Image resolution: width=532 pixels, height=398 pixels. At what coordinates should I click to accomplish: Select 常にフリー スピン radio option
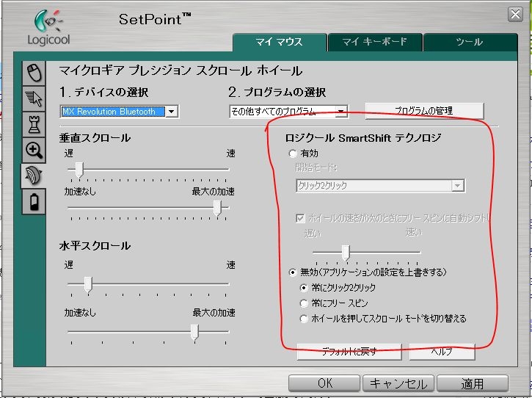tap(304, 303)
